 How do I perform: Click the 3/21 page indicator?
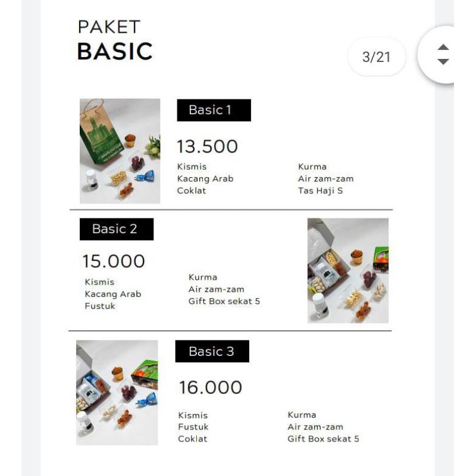pyautogui.click(x=376, y=57)
